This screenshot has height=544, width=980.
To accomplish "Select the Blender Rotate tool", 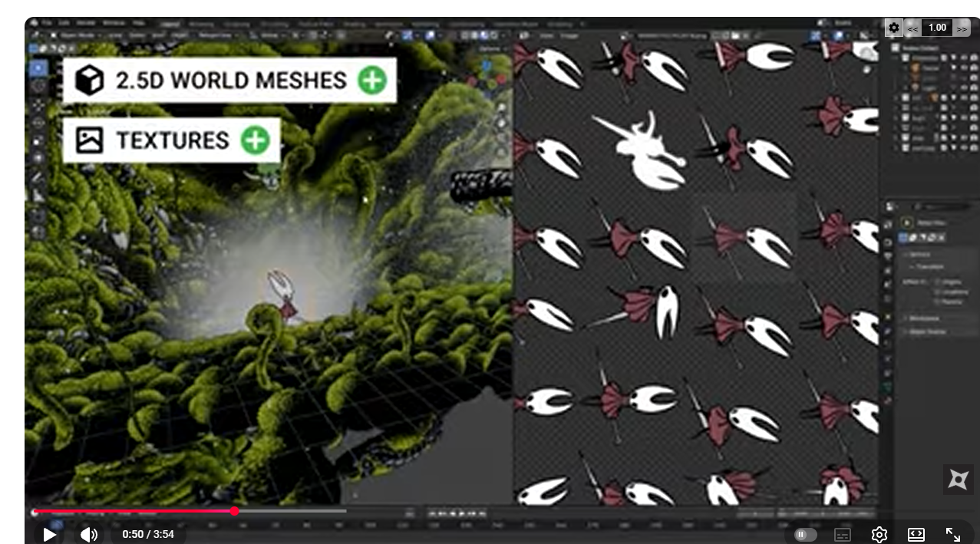I will 38,123.
